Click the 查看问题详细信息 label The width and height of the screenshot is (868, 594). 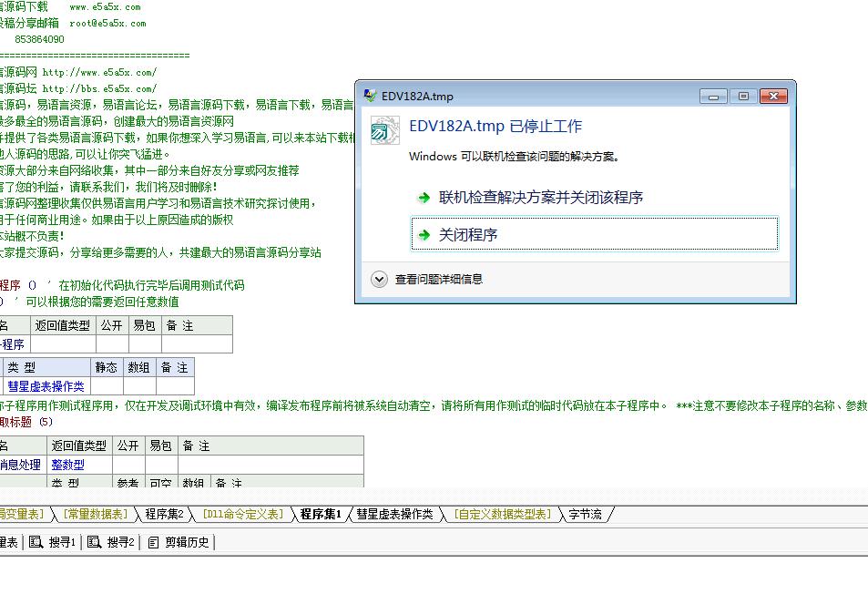(439, 280)
